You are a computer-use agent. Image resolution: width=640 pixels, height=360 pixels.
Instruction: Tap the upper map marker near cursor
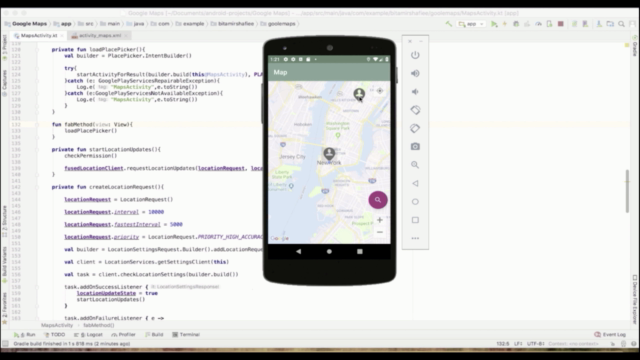click(359, 94)
